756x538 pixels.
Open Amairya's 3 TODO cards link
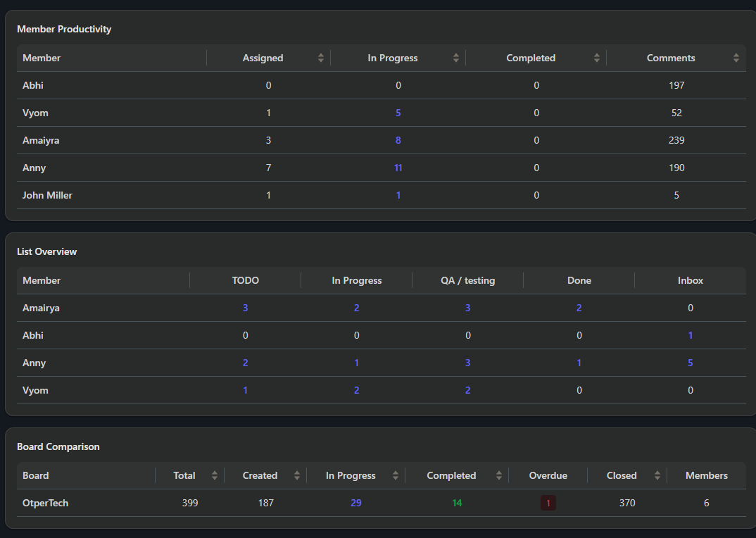tap(246, 308)
